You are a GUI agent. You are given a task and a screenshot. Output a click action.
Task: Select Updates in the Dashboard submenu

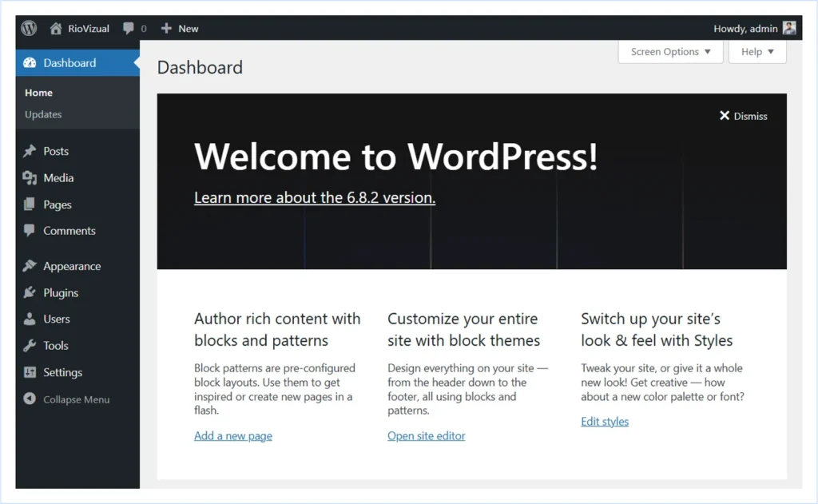tap(43, 114)
